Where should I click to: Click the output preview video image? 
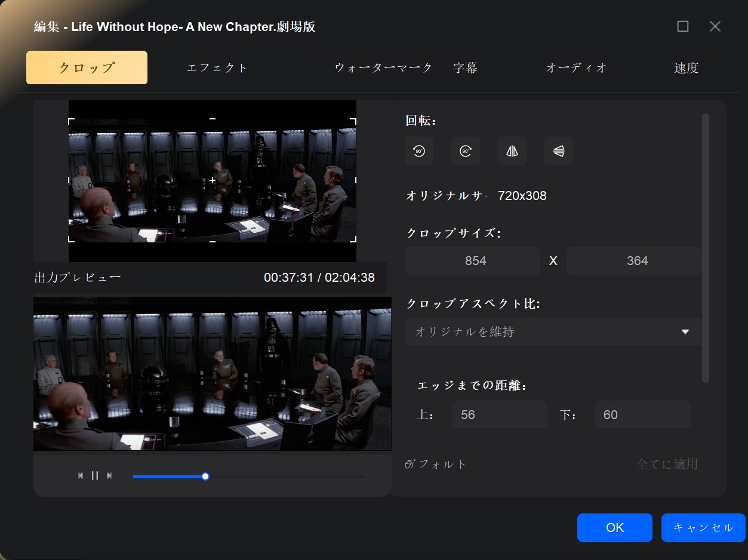pyautogui.click(x=213, y=373)
